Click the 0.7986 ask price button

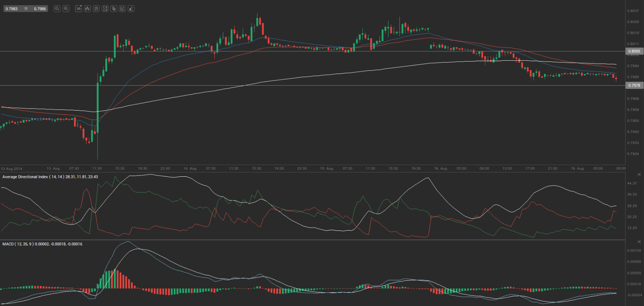click(40, 9)
